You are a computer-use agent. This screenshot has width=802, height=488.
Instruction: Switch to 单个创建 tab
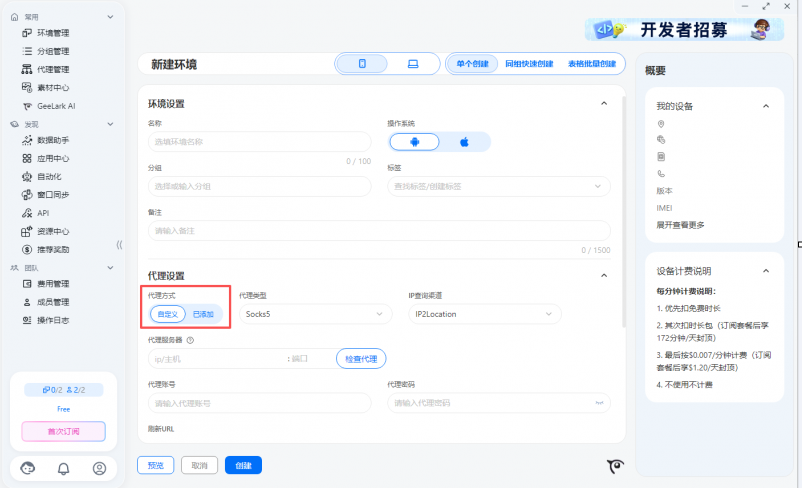[473, 64]
